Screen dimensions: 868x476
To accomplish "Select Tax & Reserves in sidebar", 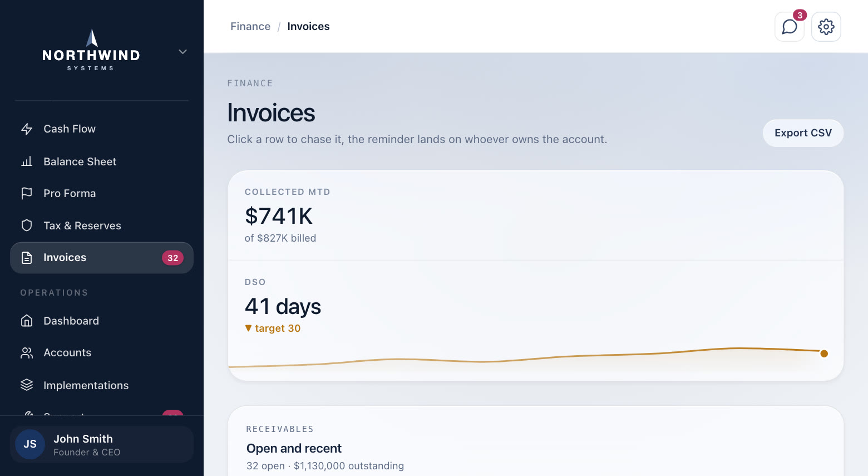I will (x=102, y=225).
